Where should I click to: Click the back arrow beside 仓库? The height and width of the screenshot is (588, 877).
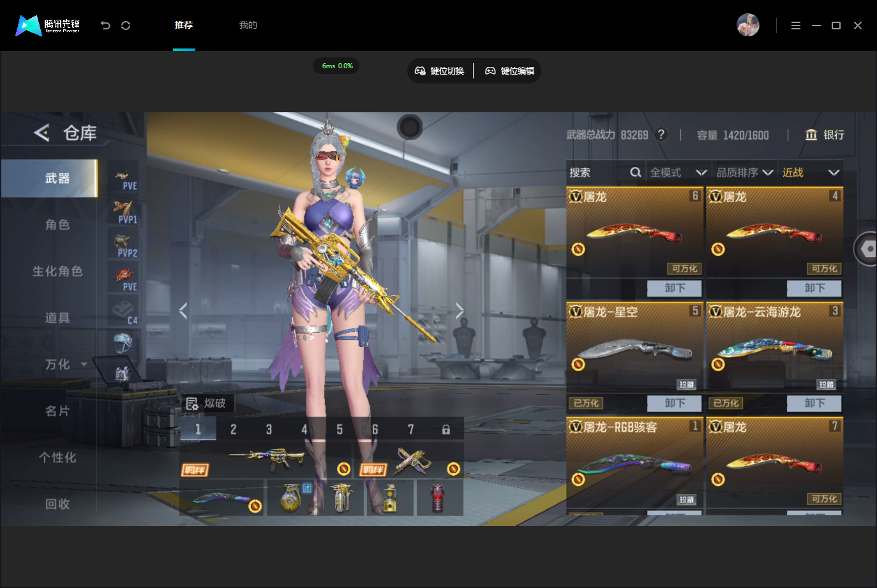coord(41,133)
